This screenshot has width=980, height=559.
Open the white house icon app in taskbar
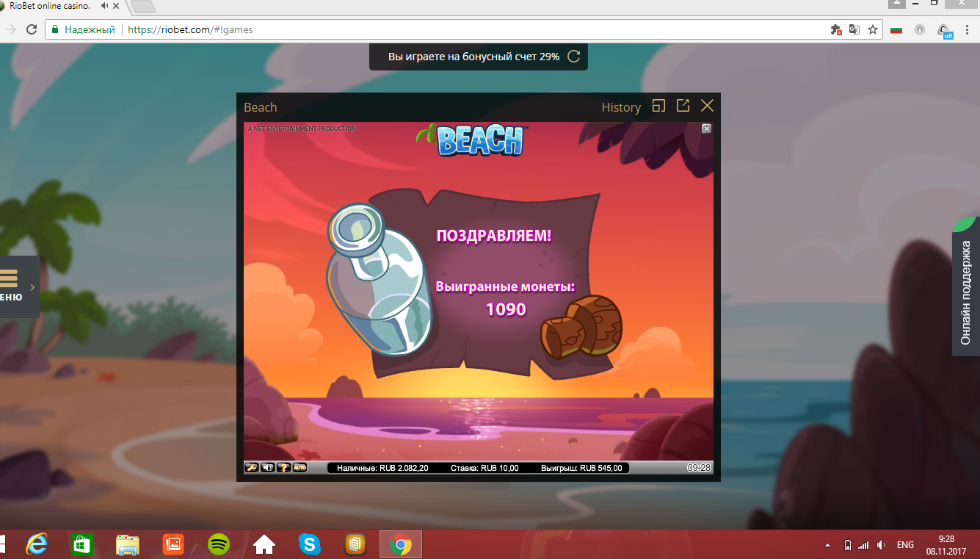264,544
